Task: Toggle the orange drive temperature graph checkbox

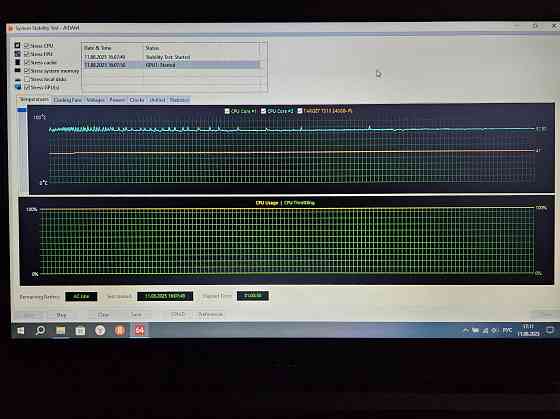Action: (300, 111)
